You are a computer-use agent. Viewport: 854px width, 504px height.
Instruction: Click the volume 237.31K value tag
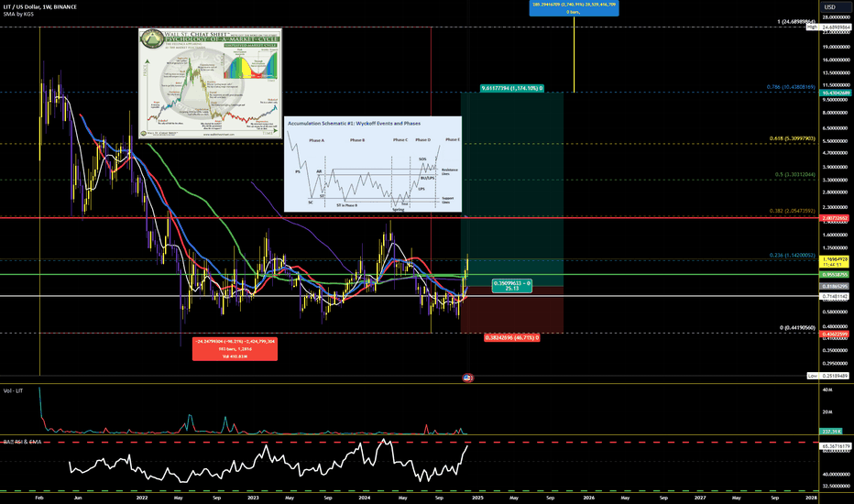(831, 431)
